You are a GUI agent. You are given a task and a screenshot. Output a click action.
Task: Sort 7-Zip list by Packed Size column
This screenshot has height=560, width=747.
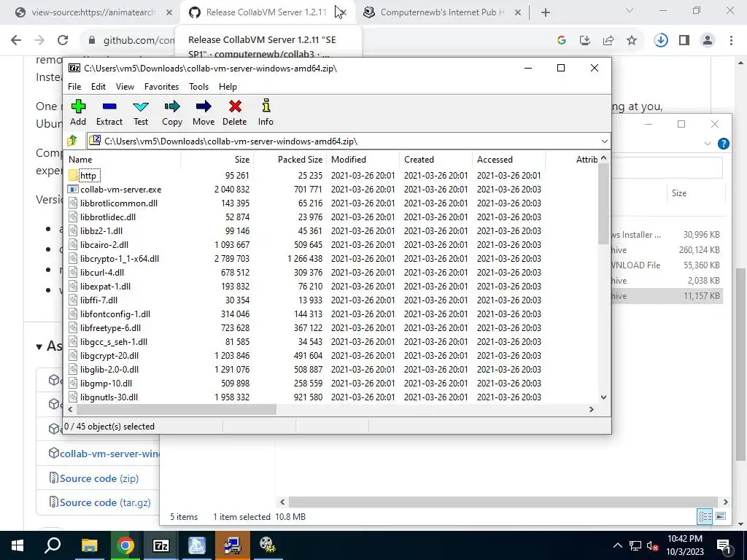click(290, 160)
